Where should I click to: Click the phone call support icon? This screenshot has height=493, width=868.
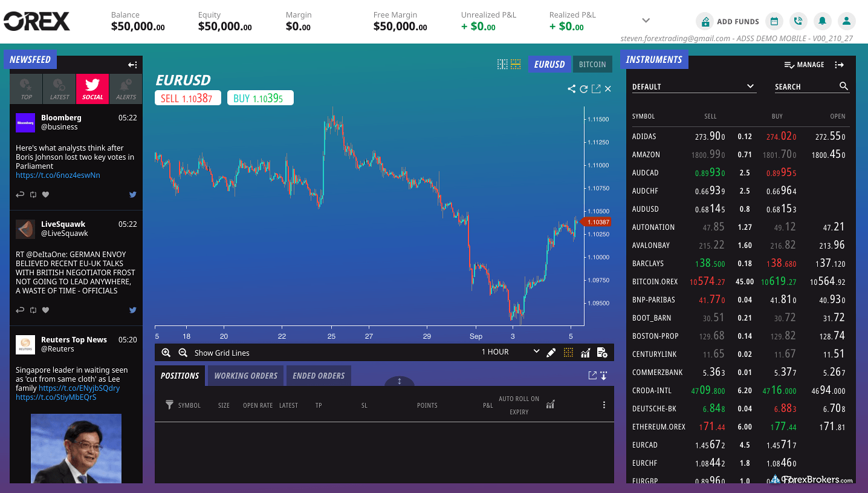point(798,21)
